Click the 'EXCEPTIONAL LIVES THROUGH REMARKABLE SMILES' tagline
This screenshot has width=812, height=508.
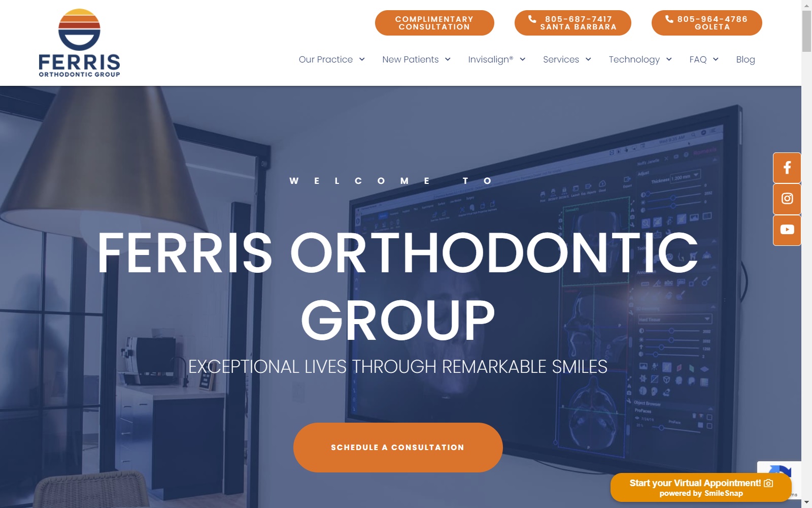pyautogui.click(x=398, y=366)
